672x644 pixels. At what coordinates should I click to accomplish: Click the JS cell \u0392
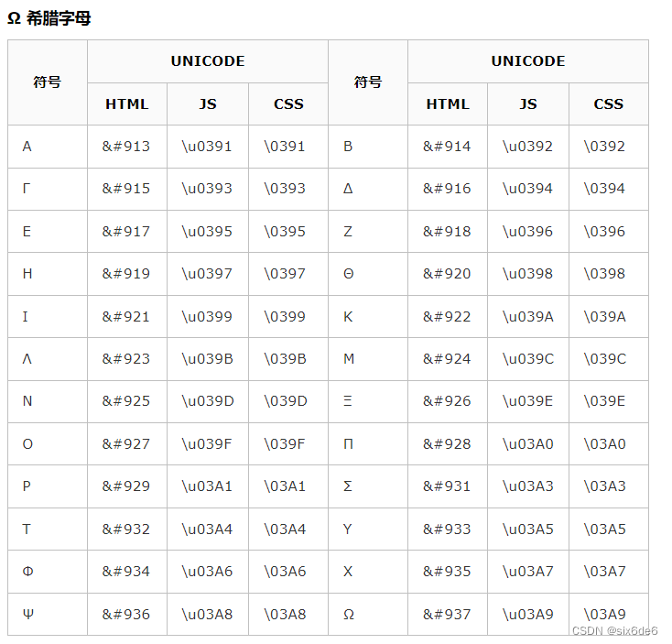528,147
